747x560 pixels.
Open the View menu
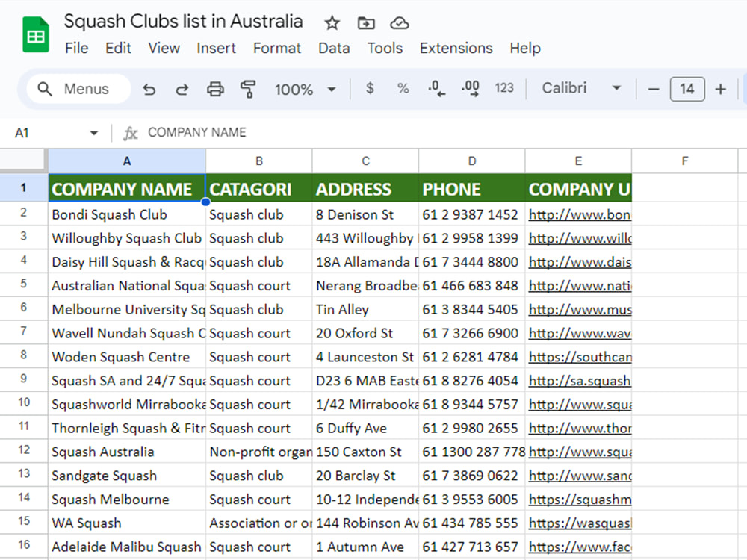coord(164,48)
